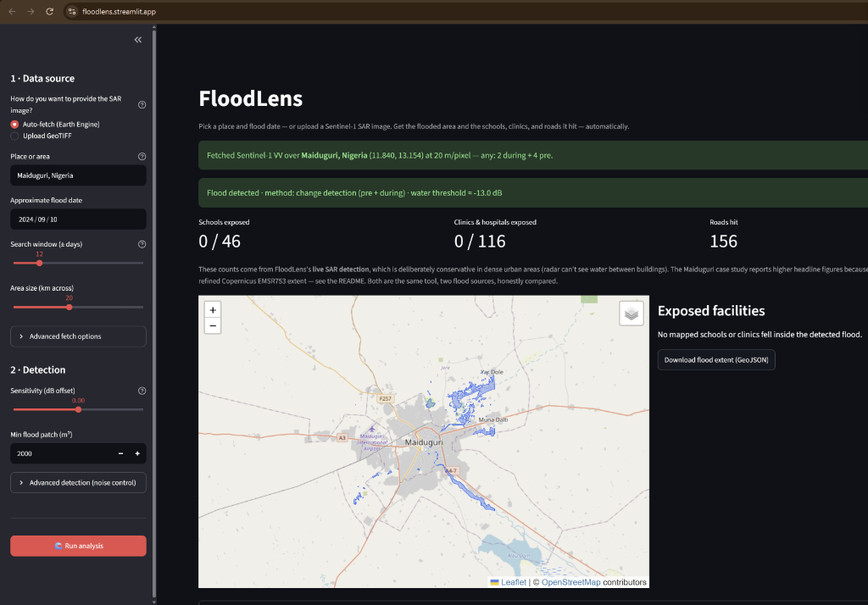This screenshot has width=868, height=605.
Task: Click the '1 · Data source' heading
Action: click(x=42, y=79)
